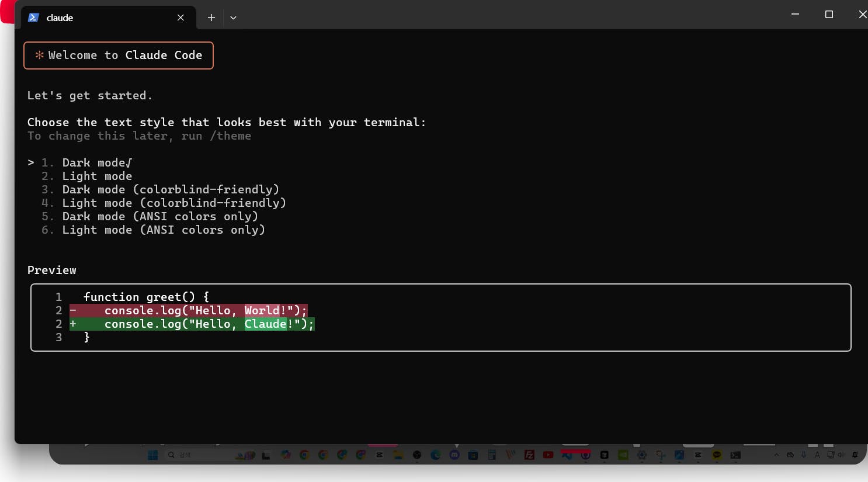Open Microsoft Edge from the taskbar
Screen dimensions: 868x482
pyautogui.click(x=436, y=455)
